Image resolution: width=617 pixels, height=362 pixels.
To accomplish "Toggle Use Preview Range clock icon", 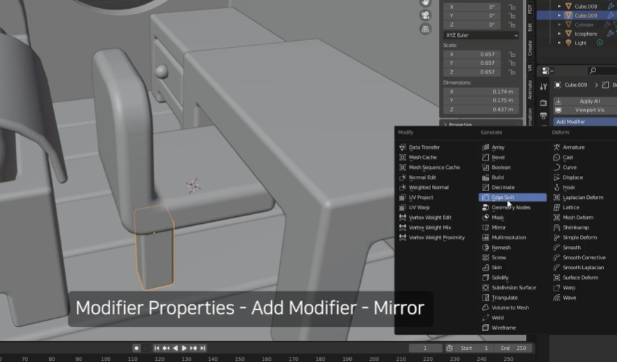I will [x=449, y=348].
